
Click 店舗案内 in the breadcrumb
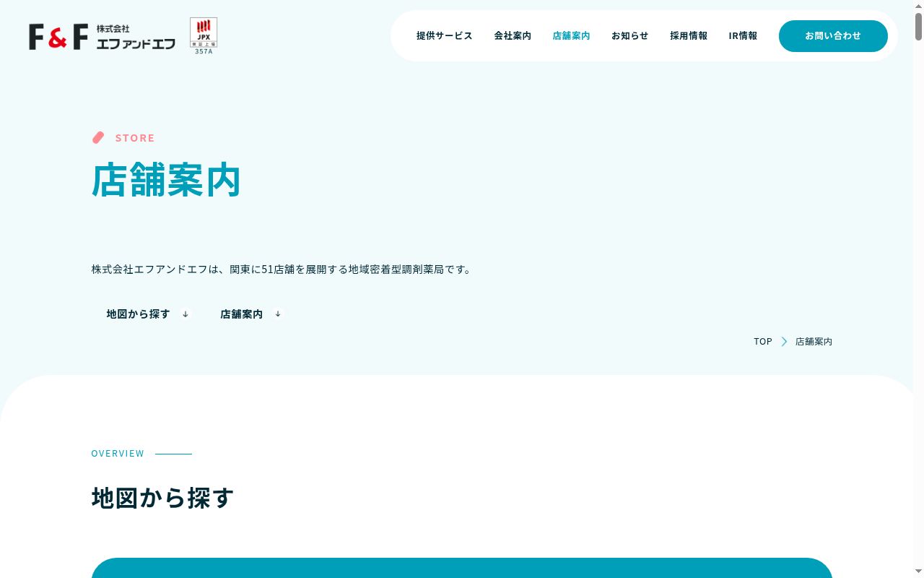tap(814, 342)
